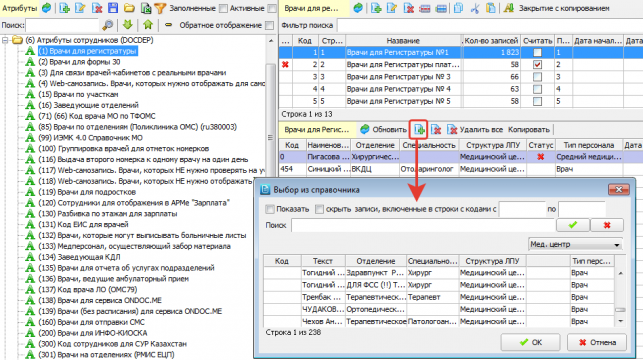The image size is (643, 360).
Task: Cancel the dialog with Отмена
Action: pyautogui.click(x=597, y=342)
